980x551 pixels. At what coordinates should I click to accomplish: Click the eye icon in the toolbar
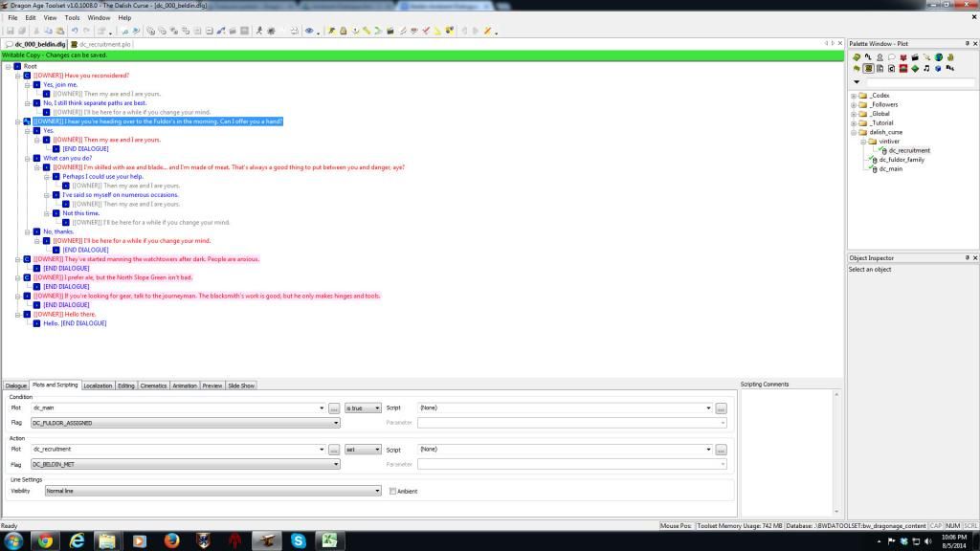pos(308,32)
